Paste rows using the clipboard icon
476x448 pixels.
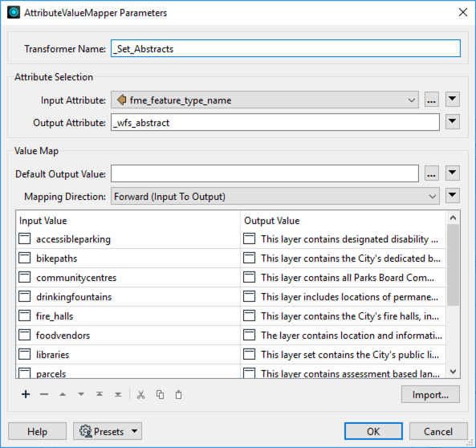point(178,394)
